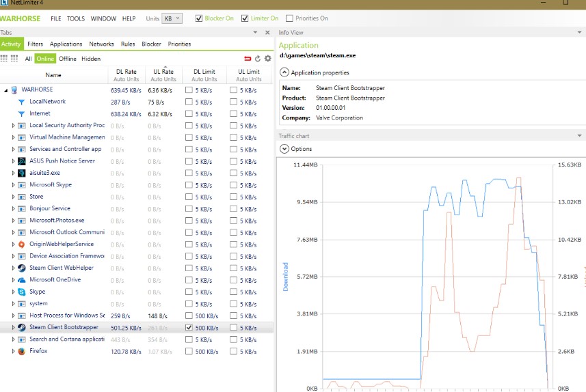Click the red reset arrow icon in Activity toolbar
This screenshot has height=392, width=586.
[248, 59]
